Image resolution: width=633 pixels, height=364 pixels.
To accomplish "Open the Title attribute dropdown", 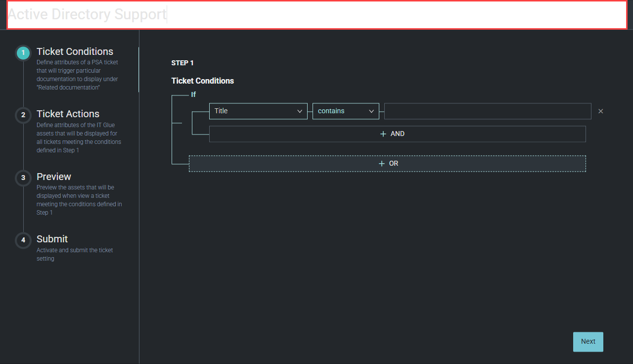I will coord(258,111).
